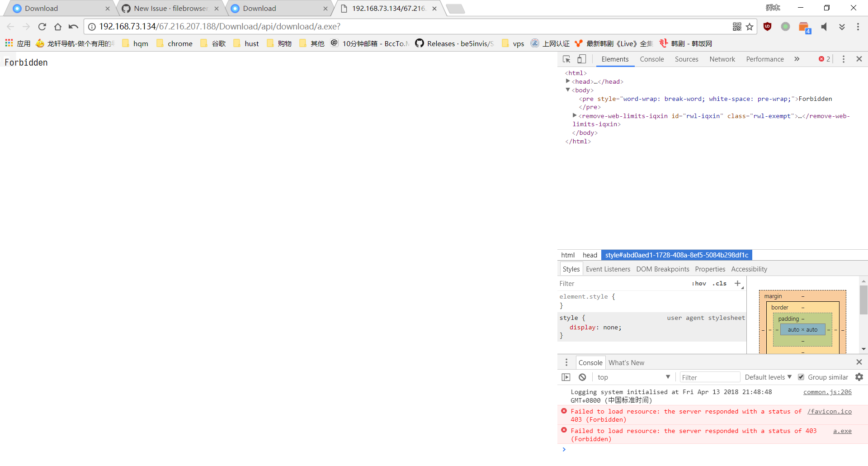Screen dimensions: 868x466
Task: Select the html breadcrumb
Action: pyautogui.click(x=568, y=255)
